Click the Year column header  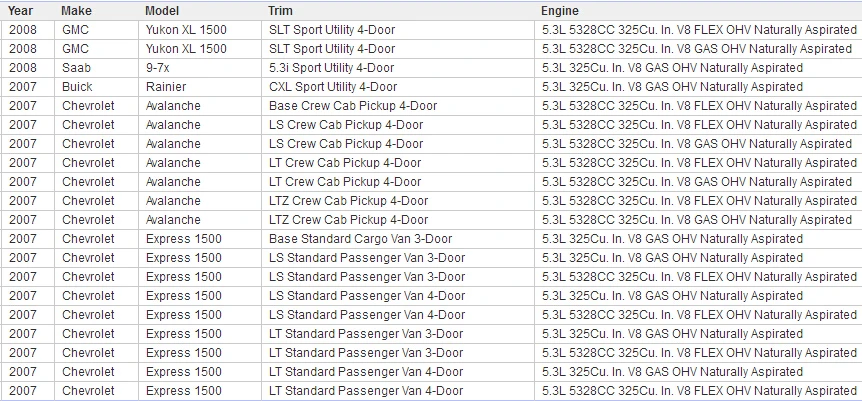point(20,10)
